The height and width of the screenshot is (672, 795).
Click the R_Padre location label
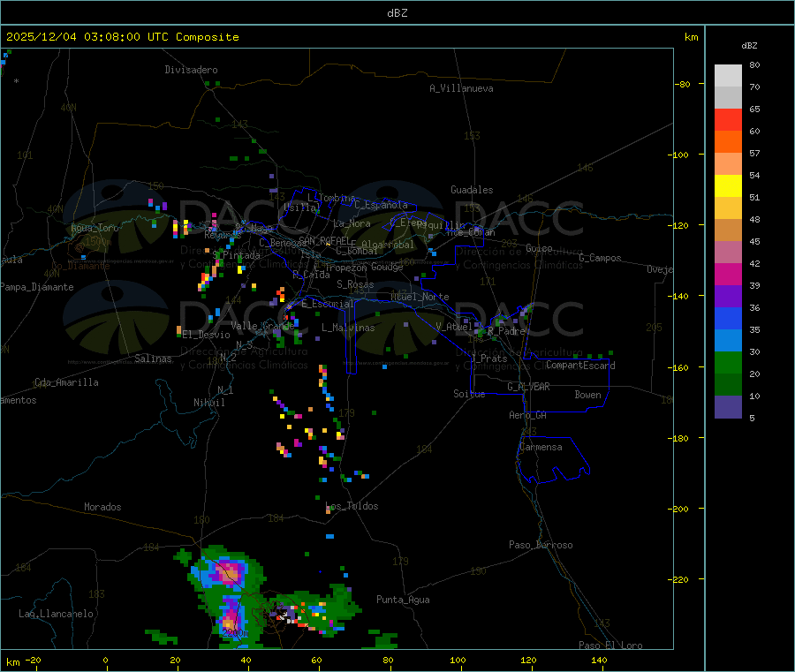point(506,331)
